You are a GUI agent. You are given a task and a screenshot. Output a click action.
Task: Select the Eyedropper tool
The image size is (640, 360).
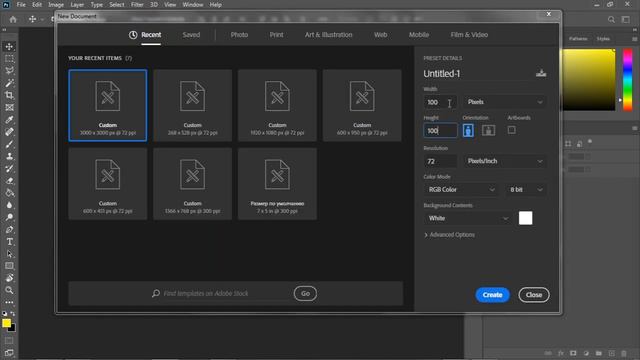coord(9,120)
